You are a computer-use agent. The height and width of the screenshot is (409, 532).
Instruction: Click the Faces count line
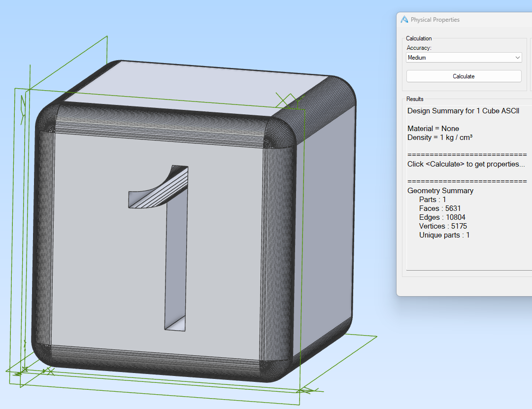440,208
